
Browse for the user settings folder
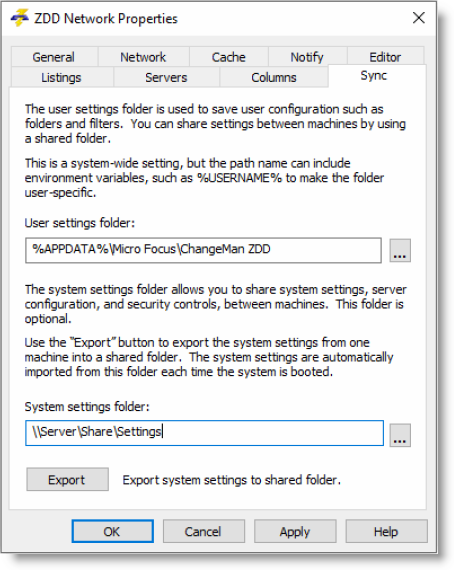click(x=400, y=250)
